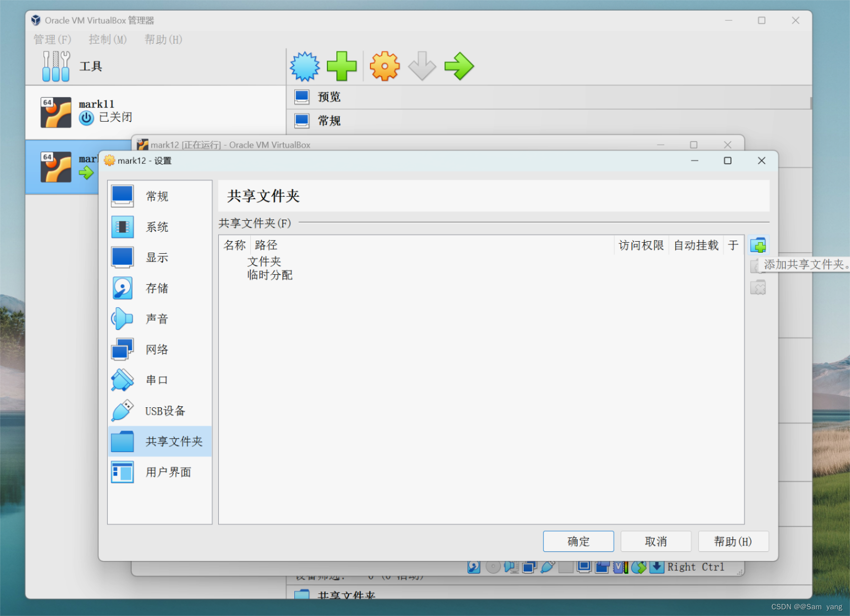Screen dimensions: 850x616
Task: Click the keyboard capture down-arrow status icon
Action: click(657, 567)
